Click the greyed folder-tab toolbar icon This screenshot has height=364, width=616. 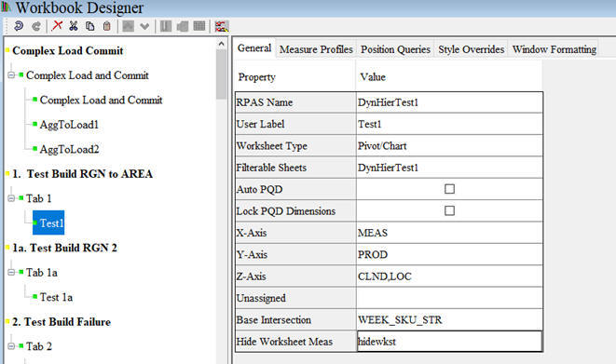click(183, 26)
